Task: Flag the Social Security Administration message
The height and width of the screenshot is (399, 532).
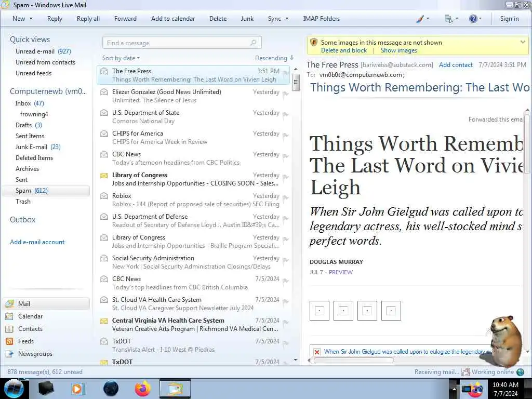Action: coord(286,260)
